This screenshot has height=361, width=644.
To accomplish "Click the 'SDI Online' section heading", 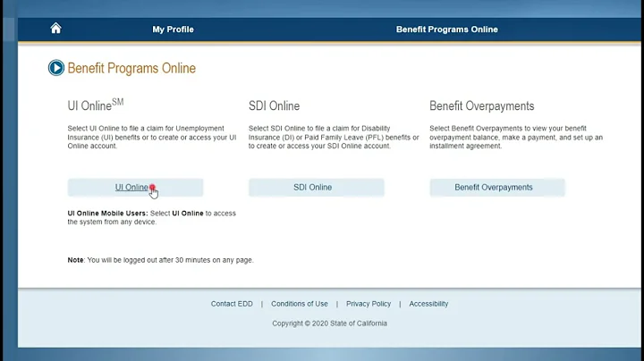I will click(x=274, y=105).
